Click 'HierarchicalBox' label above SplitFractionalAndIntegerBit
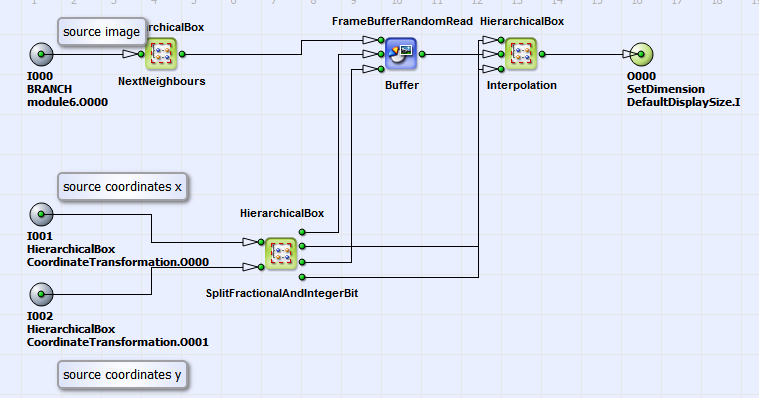 pyautogui.click(x=282, y=214)
